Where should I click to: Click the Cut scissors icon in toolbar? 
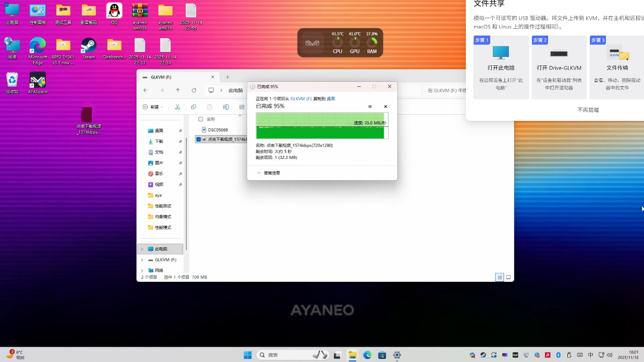coord(177,107)
